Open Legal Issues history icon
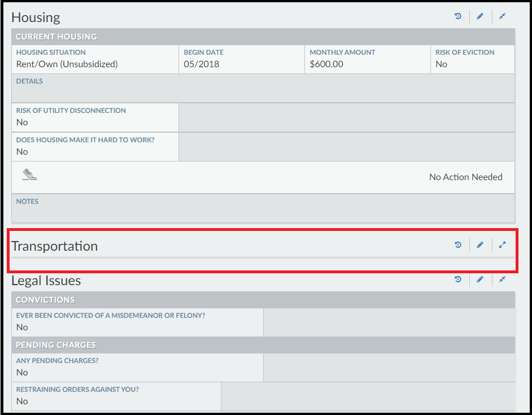 tap(458, 279)
